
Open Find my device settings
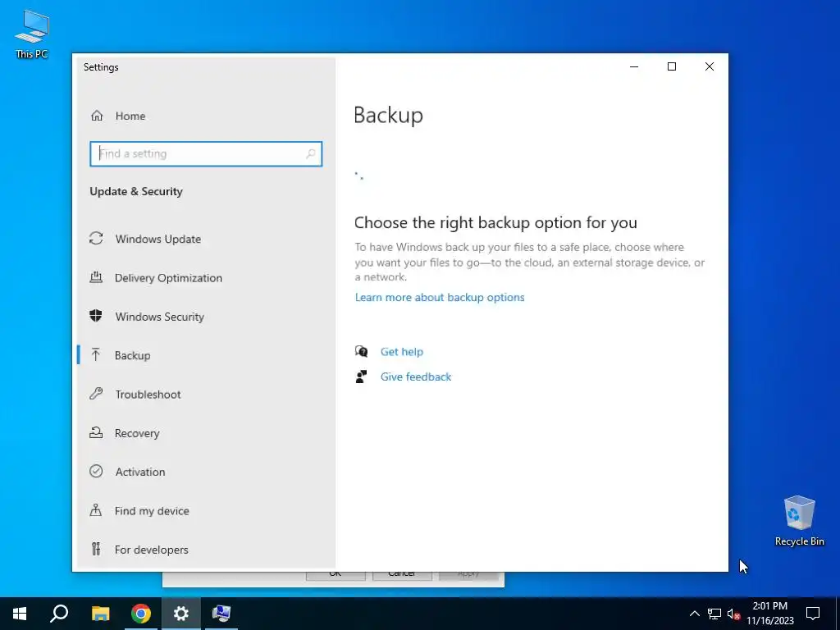[x=152, y=510]
